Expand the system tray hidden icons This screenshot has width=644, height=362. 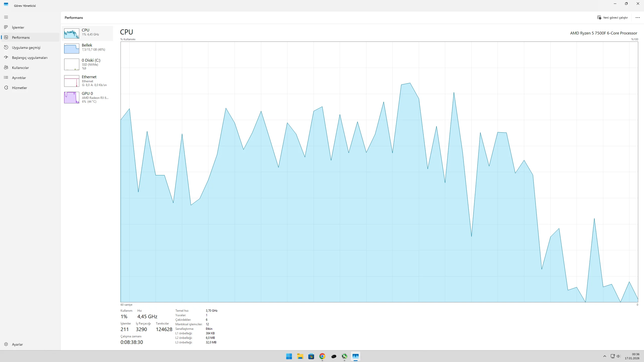click(605, 356)
